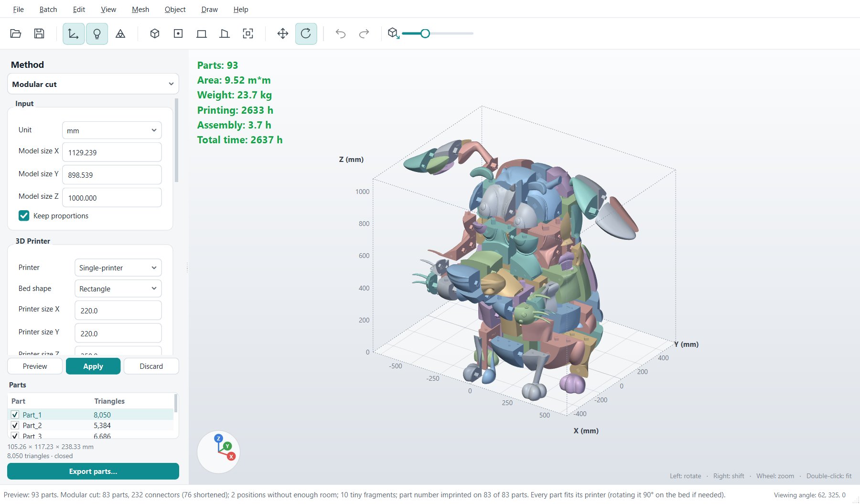860x504 pixels.
Task: Click Export parts button
Action: tap(93, 471)
